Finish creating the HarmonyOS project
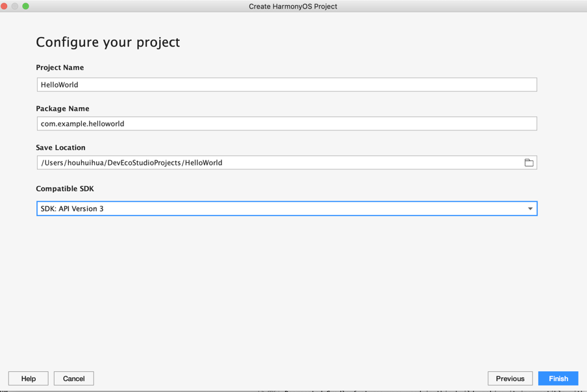 (558, 378)
